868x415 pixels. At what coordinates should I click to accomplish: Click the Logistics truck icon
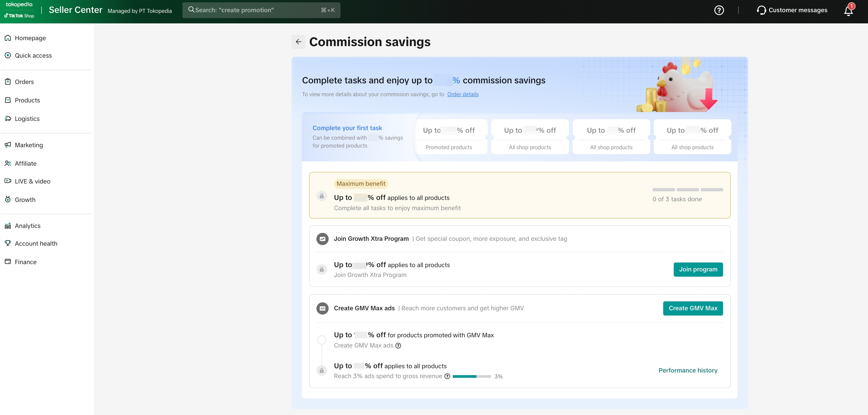[x=8, y=118]
